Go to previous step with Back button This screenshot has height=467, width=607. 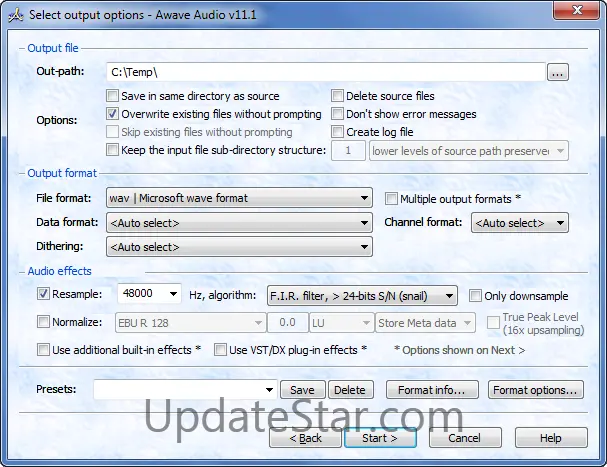(305, 438)
